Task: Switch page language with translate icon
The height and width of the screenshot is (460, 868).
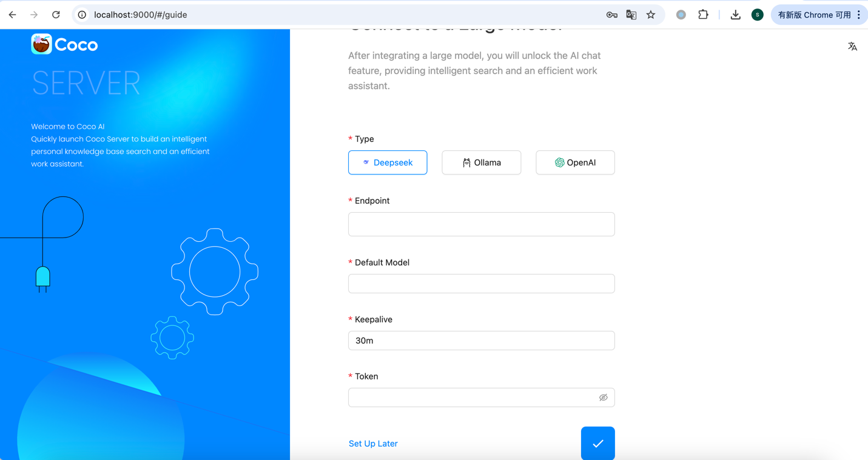Action: [x=852, y=46]
